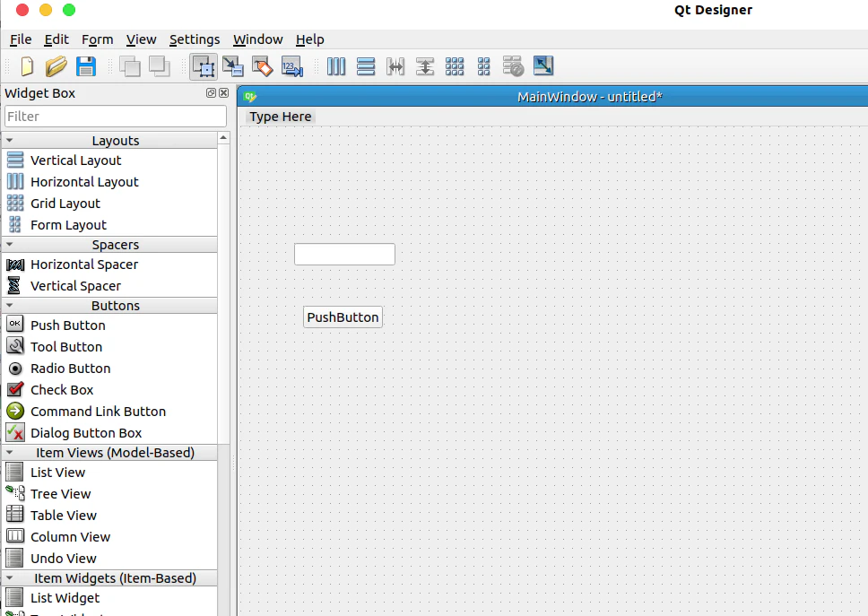This screenshot has width=868, height=616.
Task: Select Form Layout widget
Action: (x=109, y=225)
